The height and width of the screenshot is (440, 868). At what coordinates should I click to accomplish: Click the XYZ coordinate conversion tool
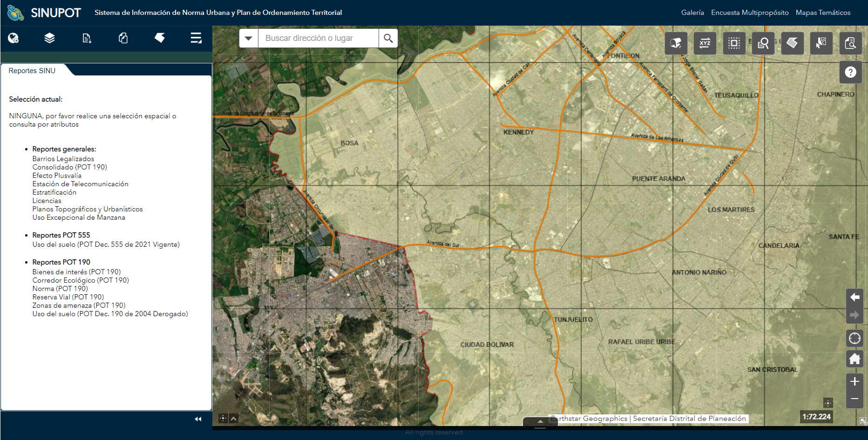705,43
